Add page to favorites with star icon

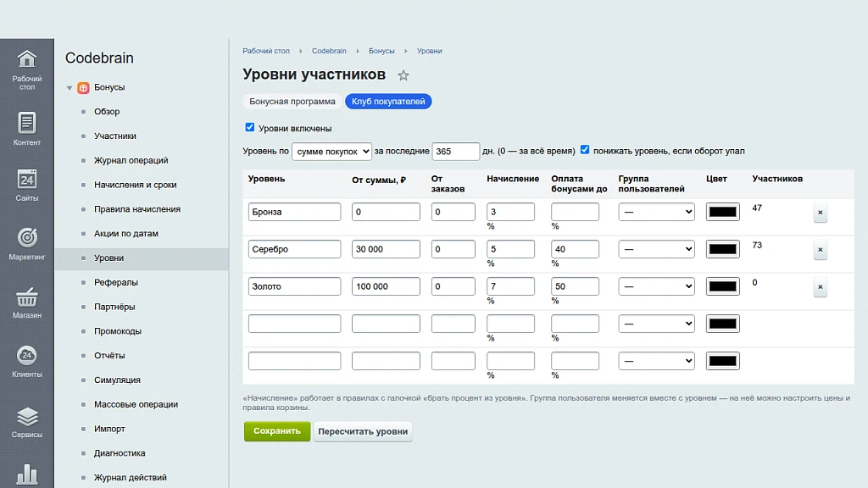(x=403, y=75)
